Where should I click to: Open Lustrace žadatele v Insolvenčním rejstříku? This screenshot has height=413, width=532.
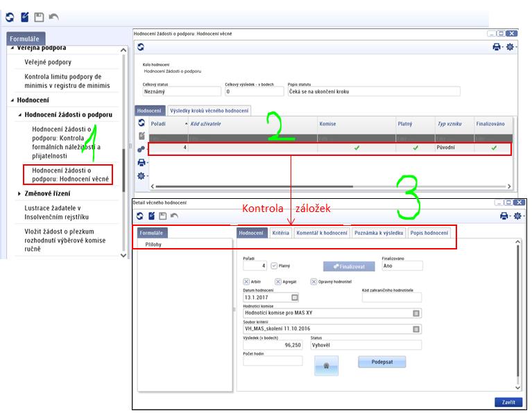pyautogui.click(x=57, y=213)
